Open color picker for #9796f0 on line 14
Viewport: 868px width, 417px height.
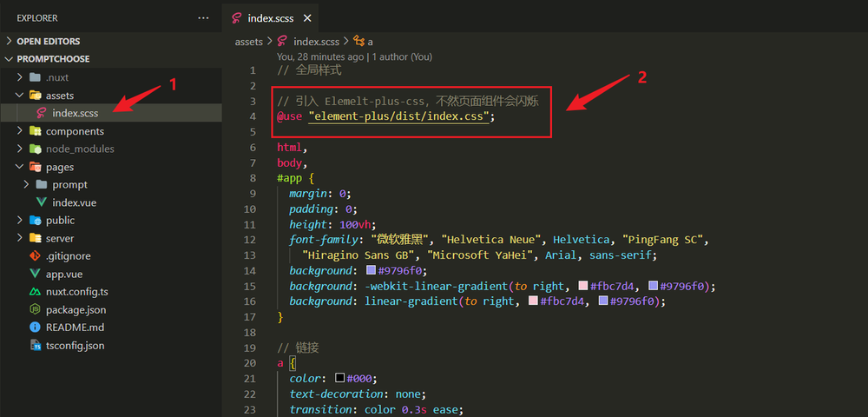372,271
